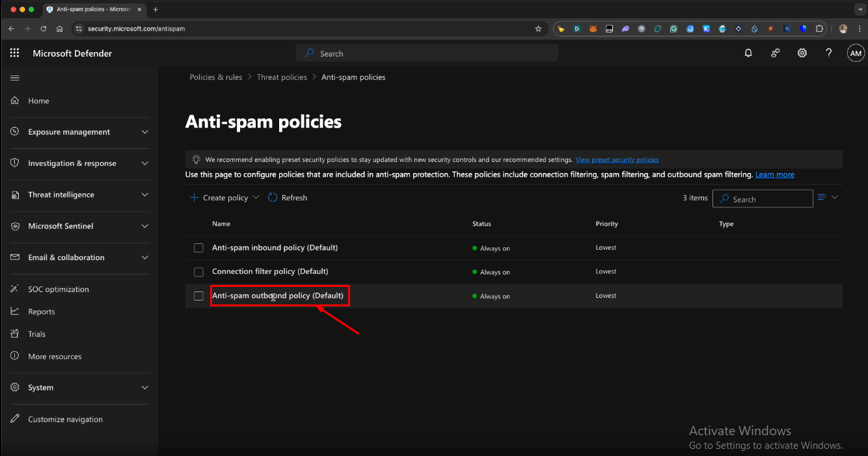The image size is (868, 456).
Task: Go to Reports in the sidebar
Action: tap(42, 312)
